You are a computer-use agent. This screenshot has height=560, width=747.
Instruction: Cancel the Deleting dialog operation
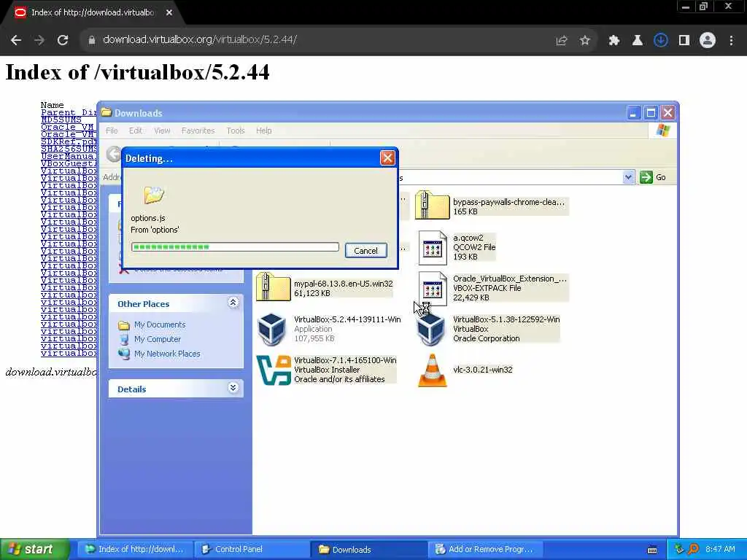pos(365,251)
